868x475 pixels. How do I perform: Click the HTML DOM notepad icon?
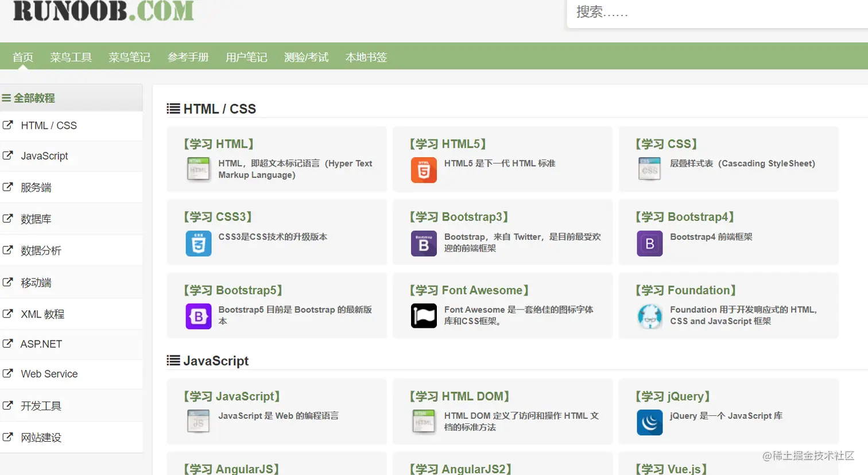pyautogui.click(x=424, y=422)
